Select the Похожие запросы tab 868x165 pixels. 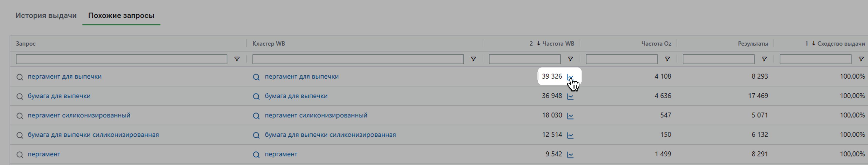point(121,16)
